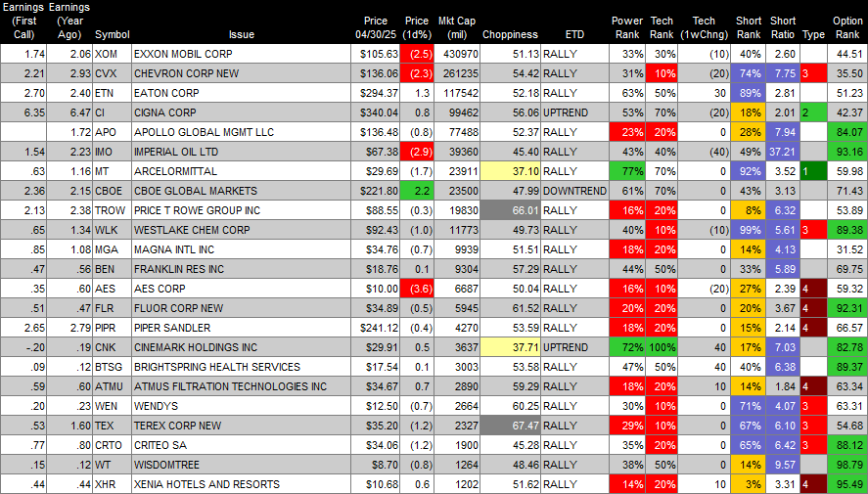
Task: Click the yellow 37.10 choppiness cell
Action: [510, 171]
